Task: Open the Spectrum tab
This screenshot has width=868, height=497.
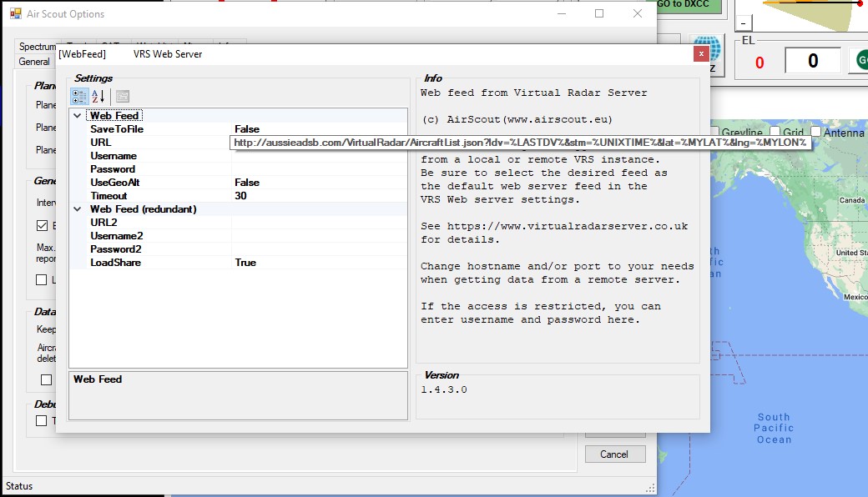Action: tap(37, 47)
